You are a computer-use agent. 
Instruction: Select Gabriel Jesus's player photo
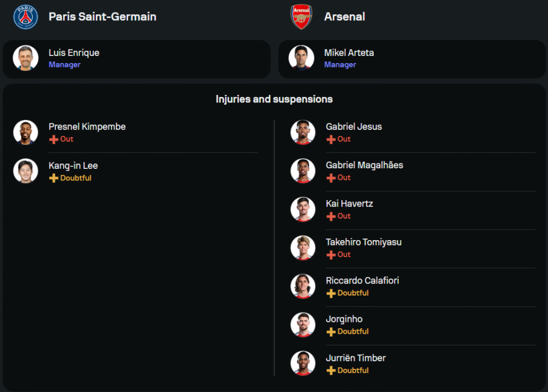303,132
